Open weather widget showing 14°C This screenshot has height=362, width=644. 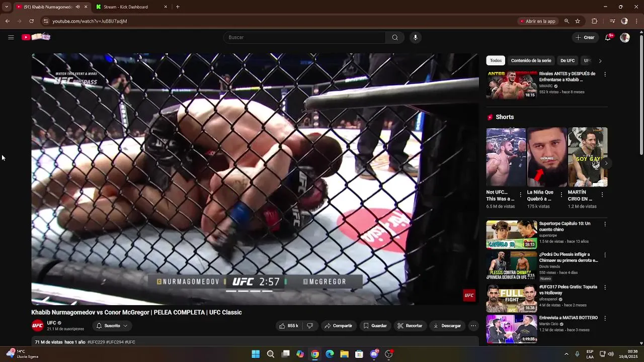(22, 354)
